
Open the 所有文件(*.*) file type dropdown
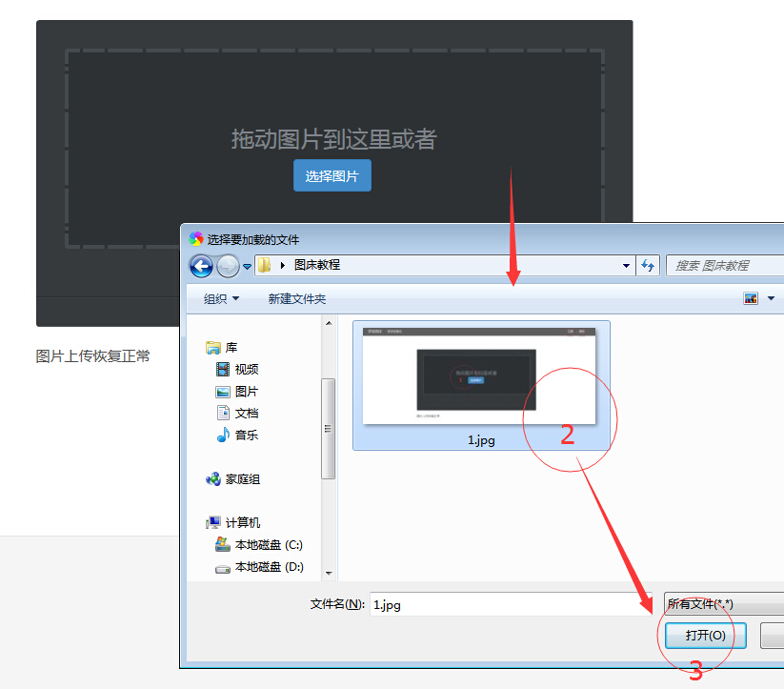click(723, 604)
